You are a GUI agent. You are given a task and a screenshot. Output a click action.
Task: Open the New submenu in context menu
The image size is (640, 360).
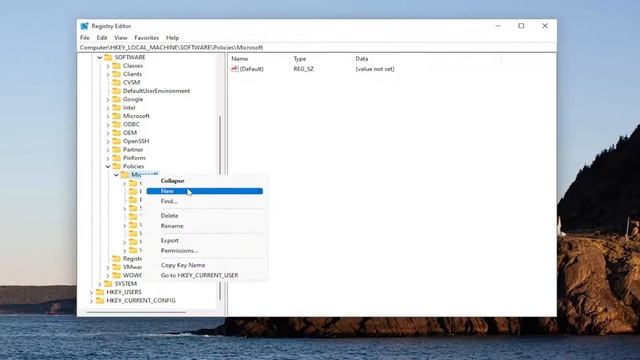tap(205, 191)
